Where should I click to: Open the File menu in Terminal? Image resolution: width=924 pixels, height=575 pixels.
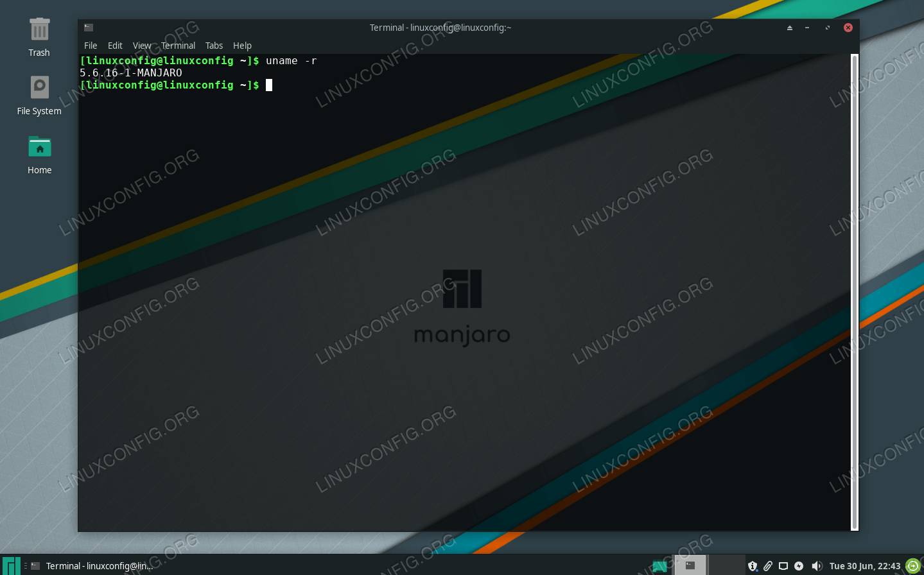point(91,46)
